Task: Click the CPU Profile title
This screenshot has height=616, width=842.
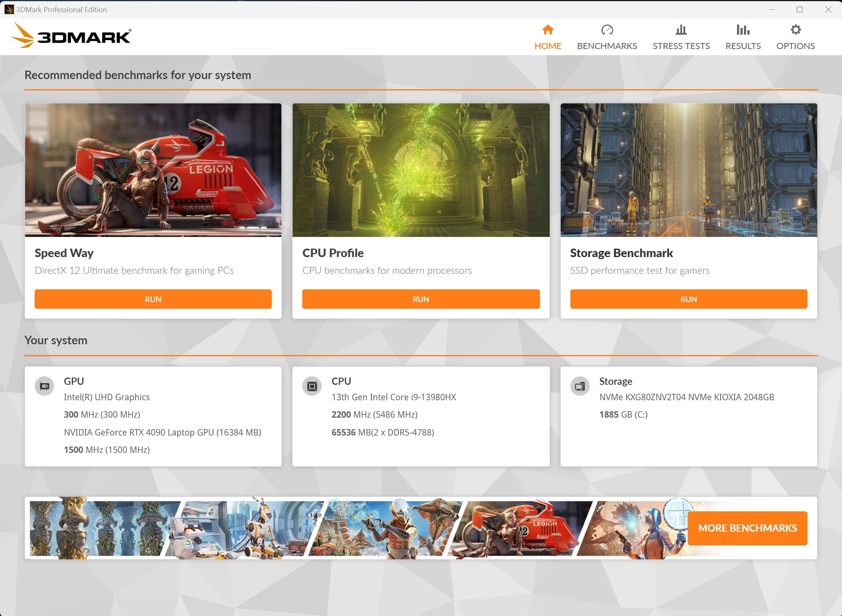Action: click(x=333, y=253)
